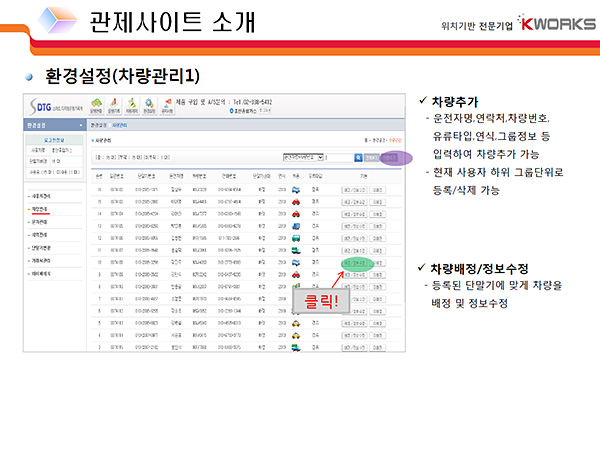
Task: Click the green truck icon in row 3
Action: pyautogui.click(x=296, y=347)
